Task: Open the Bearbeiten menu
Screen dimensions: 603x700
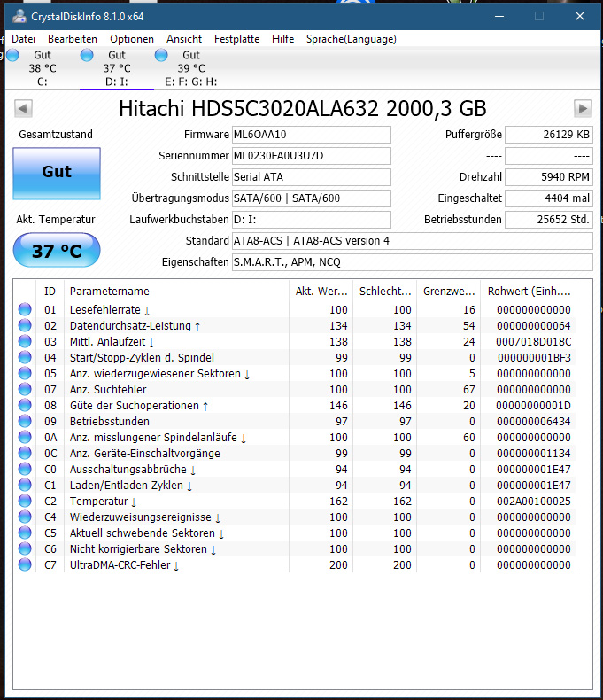Action: click(73, 39)
